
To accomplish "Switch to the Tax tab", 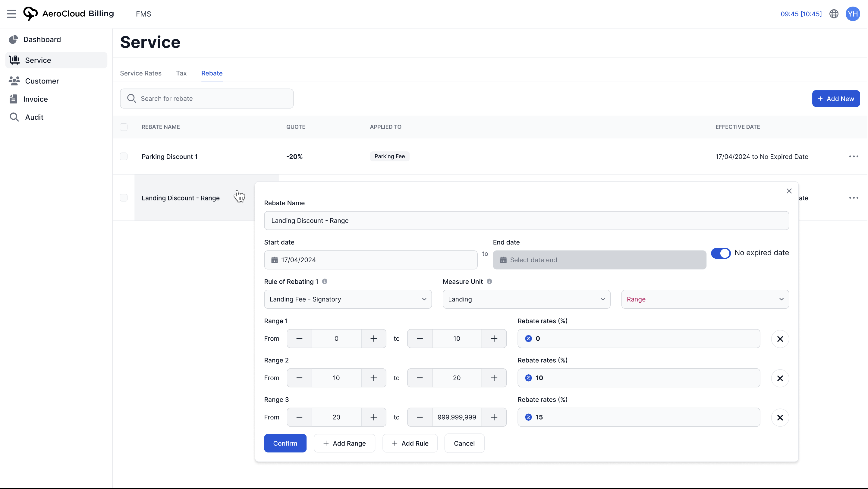I will point(181,73).
